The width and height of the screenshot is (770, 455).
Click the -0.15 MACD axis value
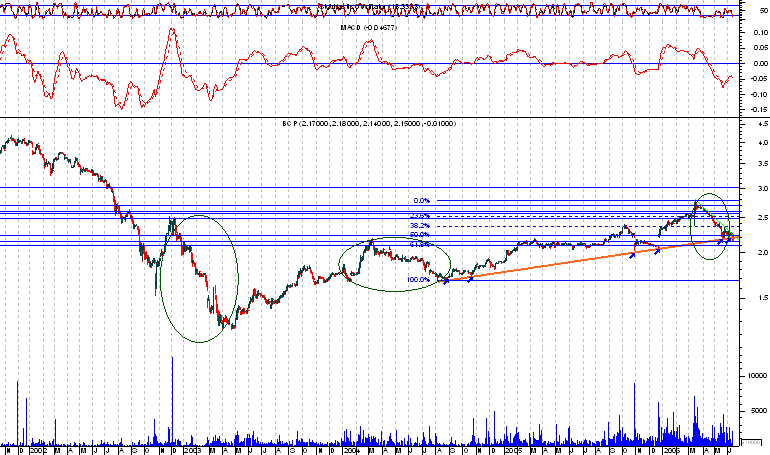click(x=760, y=110)
